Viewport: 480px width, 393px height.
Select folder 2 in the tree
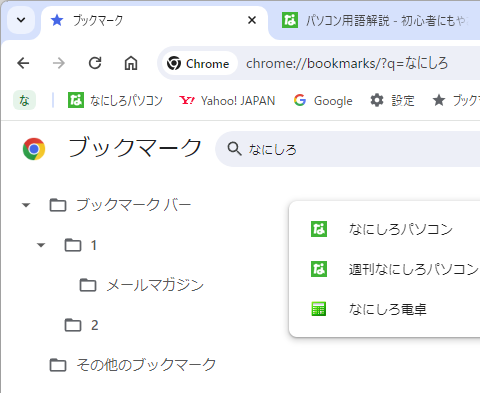81,325
